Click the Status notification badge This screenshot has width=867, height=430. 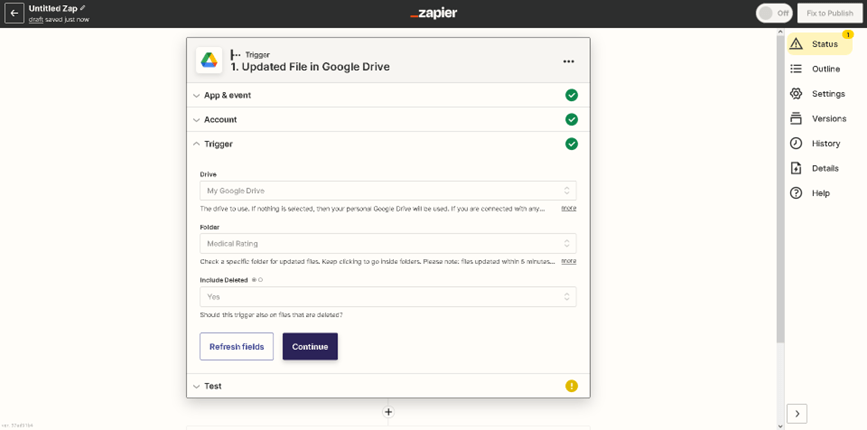847,34
